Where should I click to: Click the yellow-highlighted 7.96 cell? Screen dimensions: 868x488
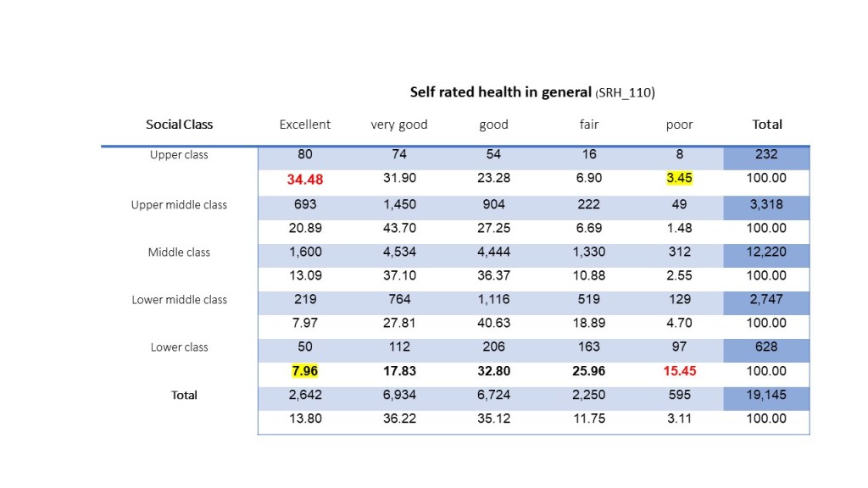point(305,371)
